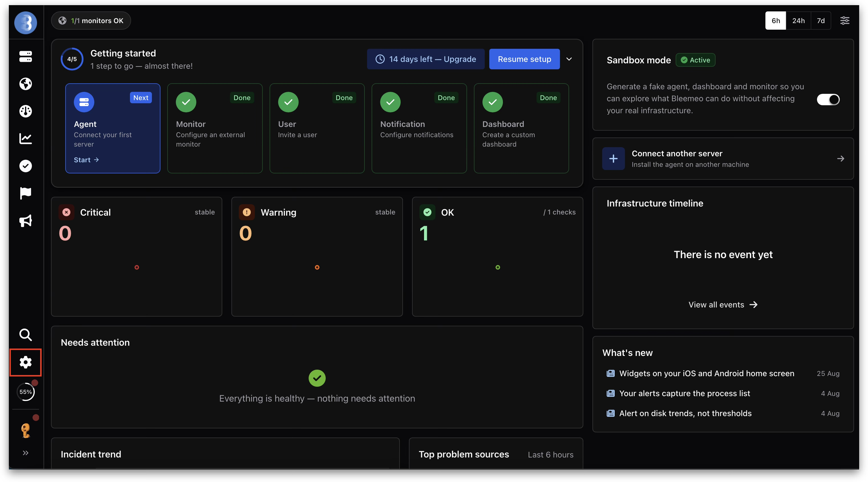Open the search magnifier in the sidebar
The image size is (868, 482).
click(x=26, y=335)
